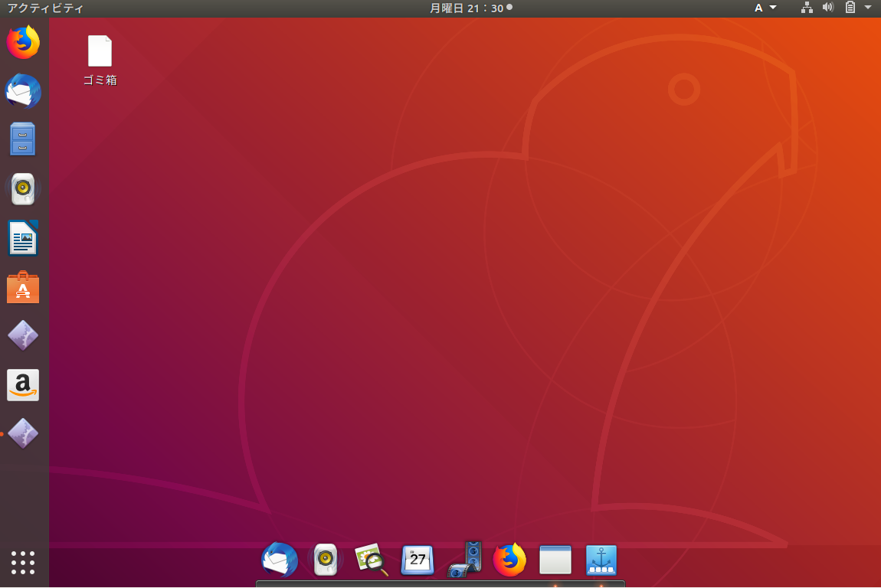Open the アクティビティ overview
The width and height of the screenshot is (881, 588).
[x=45, y=8]
